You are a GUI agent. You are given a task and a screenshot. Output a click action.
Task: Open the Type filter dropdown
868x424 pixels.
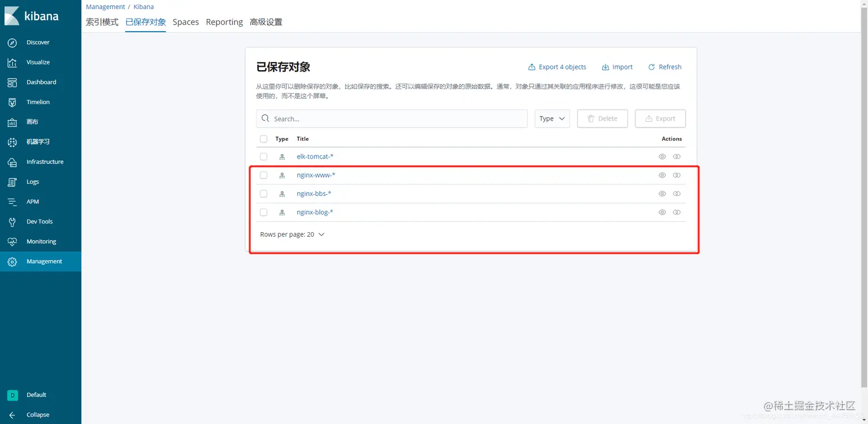(552, 118)
